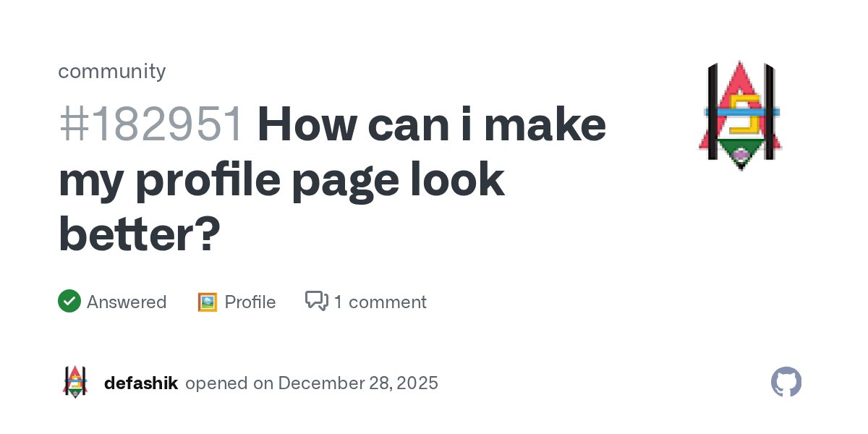This screenshot has width=868, height=434.
Task: Click the title line "my profile page look"
Action: pos(281,179)
